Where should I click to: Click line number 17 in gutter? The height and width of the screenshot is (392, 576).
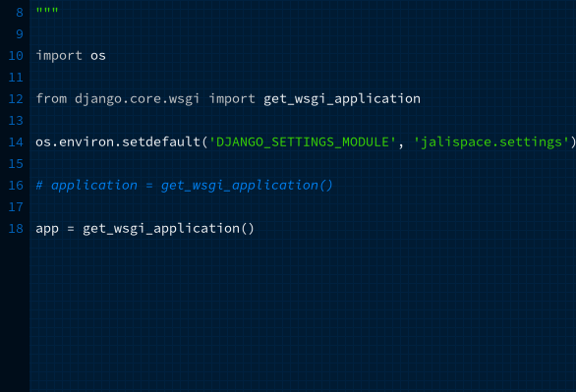16,207
